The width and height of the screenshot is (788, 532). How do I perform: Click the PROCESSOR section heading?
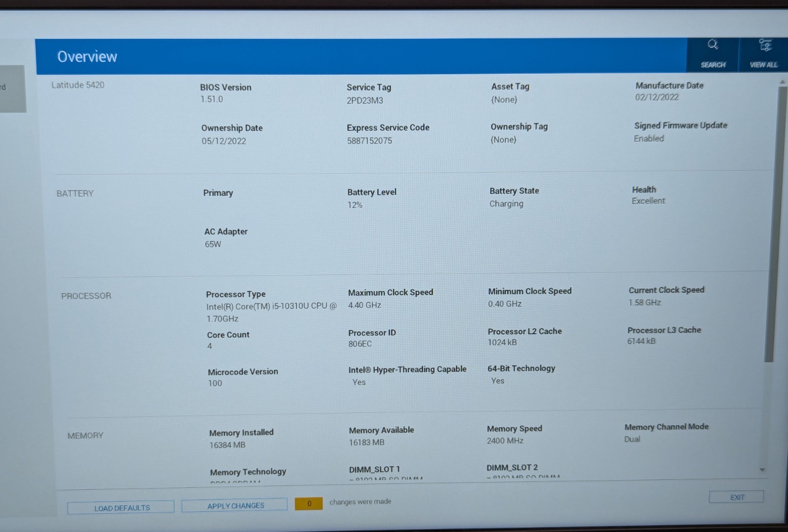click(x=86, y=296)
